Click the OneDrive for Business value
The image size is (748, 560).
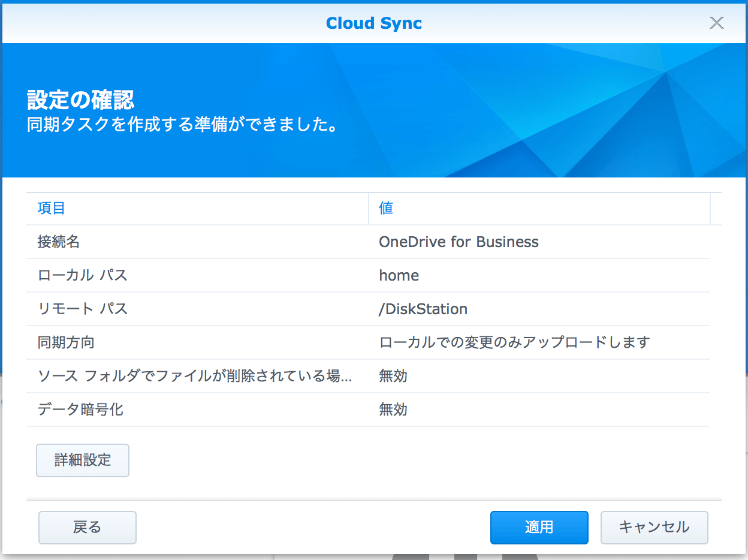click(459, 242)
